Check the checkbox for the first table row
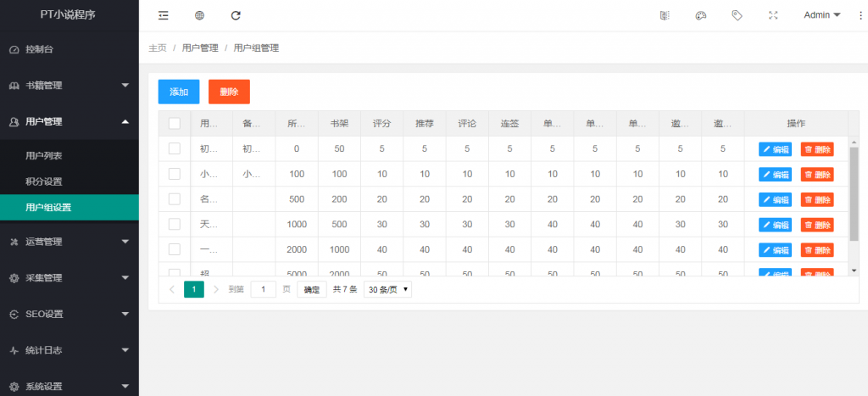This screenshot has height=396, width=868. [x=175, y=148]
